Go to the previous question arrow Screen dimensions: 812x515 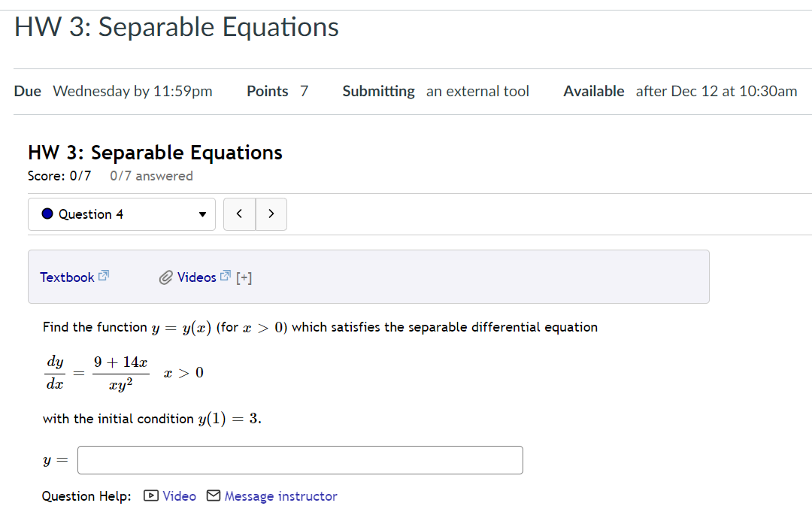coord(239,214)
